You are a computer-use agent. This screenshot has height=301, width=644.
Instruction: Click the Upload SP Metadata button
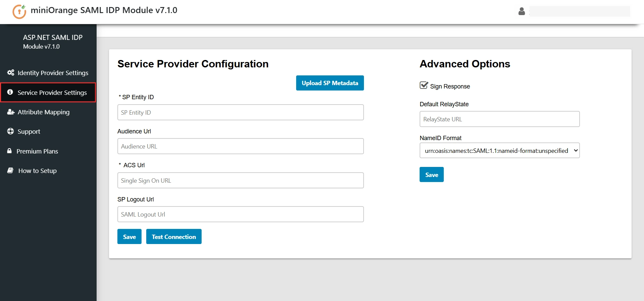point(330,83)
